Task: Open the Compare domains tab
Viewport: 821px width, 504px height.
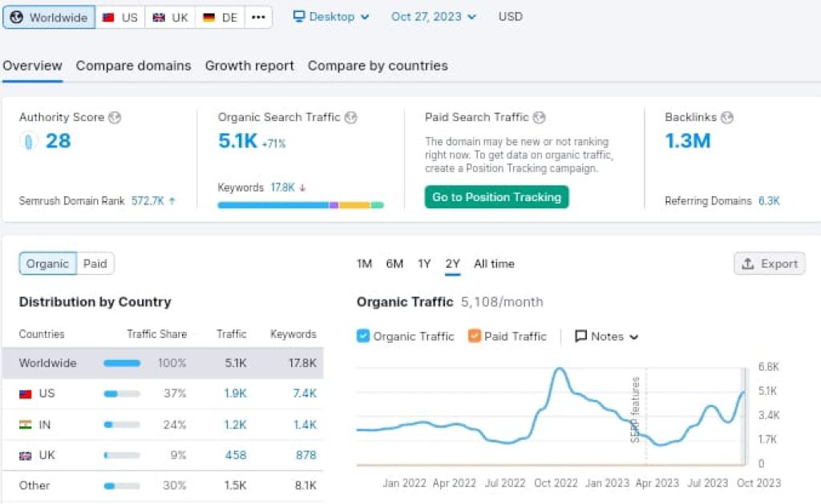Action: point(134,66)
